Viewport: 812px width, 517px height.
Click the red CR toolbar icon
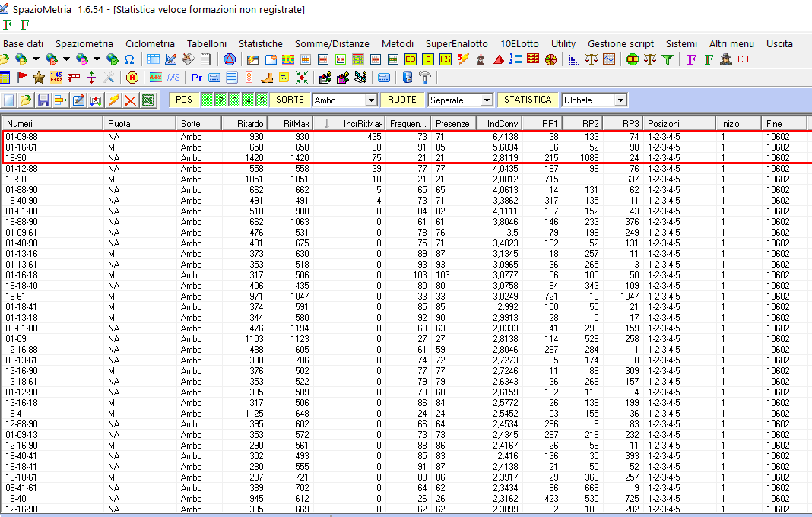tap(743, 59)
